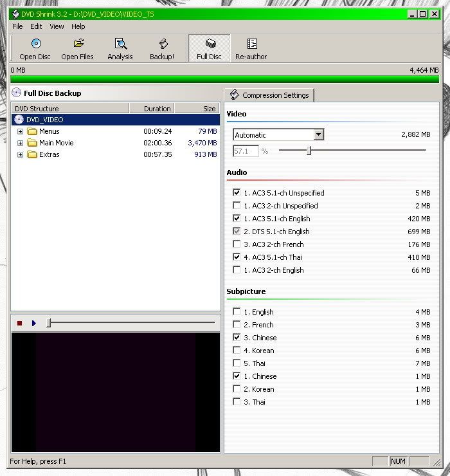Check the English subpicture box
The height and width of the screenshot is (476, 450).
tap(237, 312)
